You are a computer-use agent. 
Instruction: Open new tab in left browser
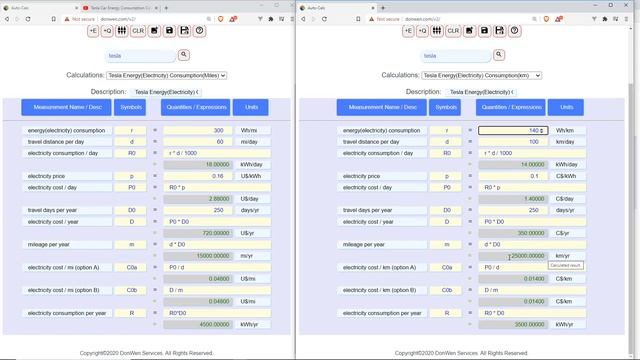[166, 8]
